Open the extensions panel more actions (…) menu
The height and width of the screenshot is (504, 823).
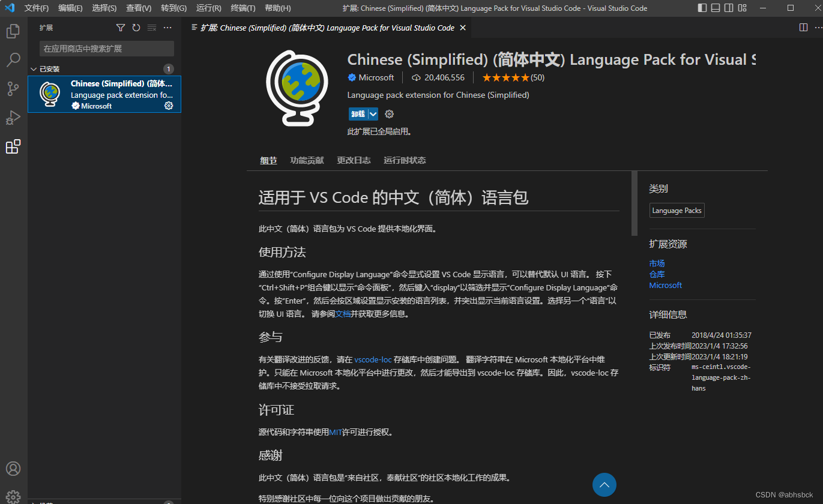coord(167,28)
